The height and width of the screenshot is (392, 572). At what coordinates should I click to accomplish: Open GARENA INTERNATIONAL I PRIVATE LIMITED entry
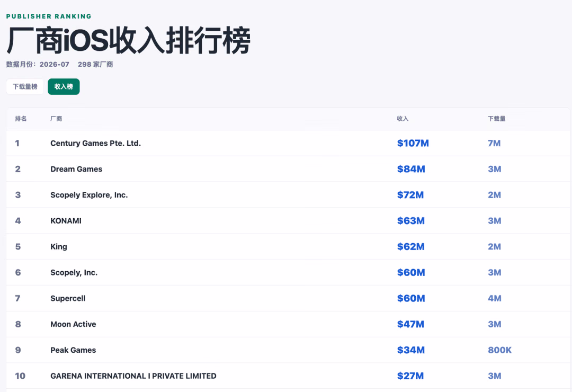[133, 376]
